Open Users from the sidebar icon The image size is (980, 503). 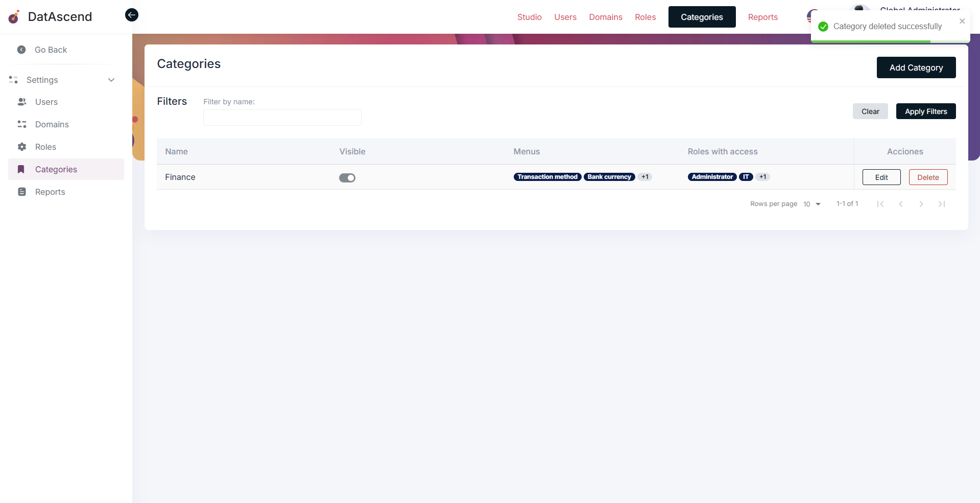click(x=22, y=102)
